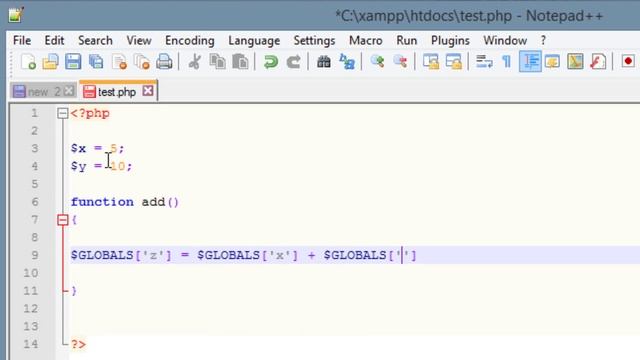Click the New file toolbar icon

pos(28,62)
